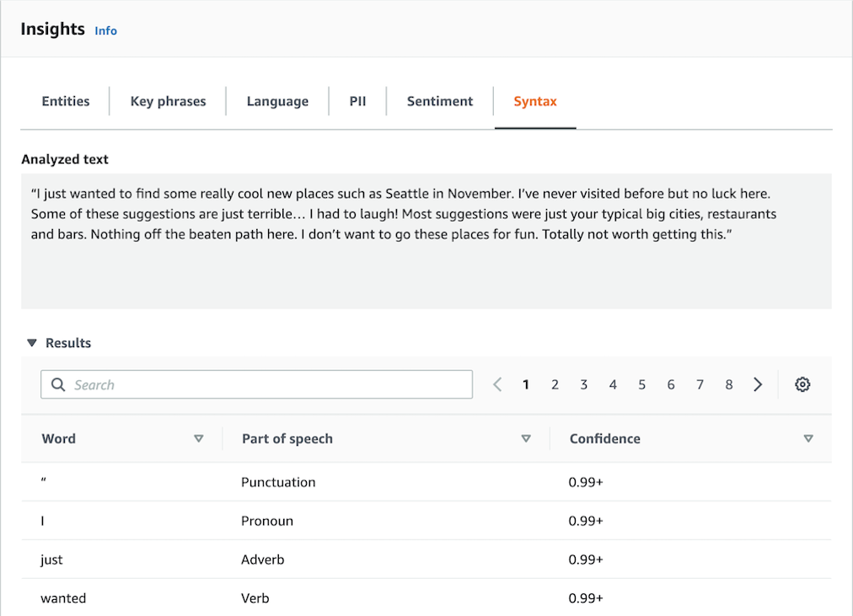This screenshot has height=616, width=853.
Task: Open the Sentiment tab
Action: 440,101
